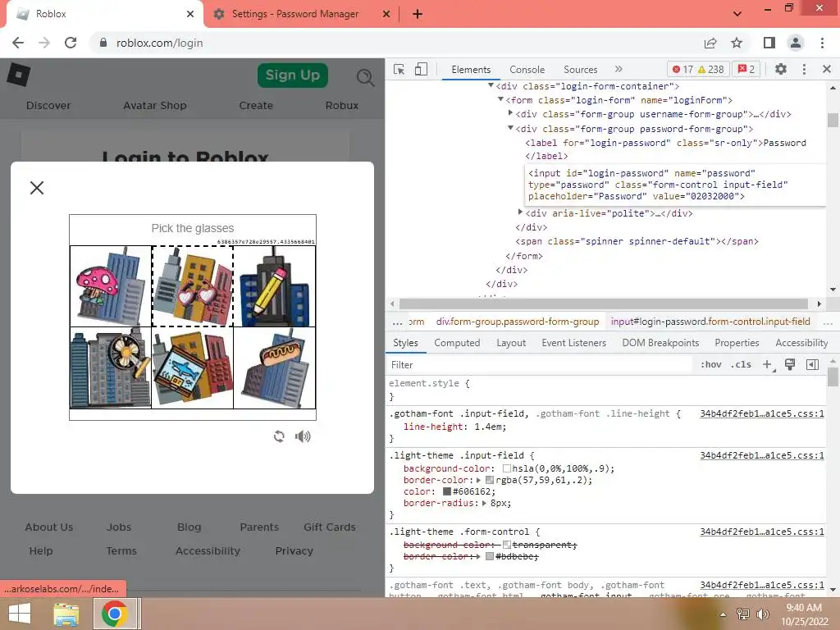Bookmark this page with the star icon
This screenshot has height=630, width=840.
(737, 43)
